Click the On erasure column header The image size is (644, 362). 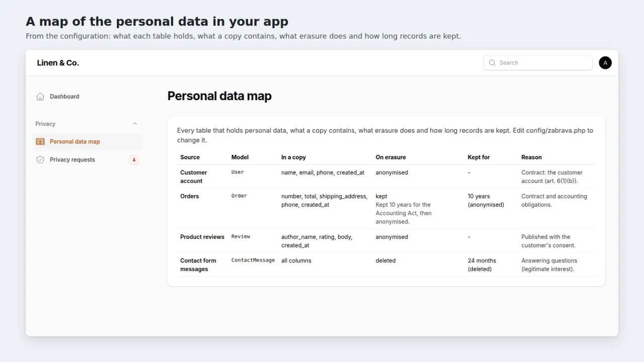point(391,157)
